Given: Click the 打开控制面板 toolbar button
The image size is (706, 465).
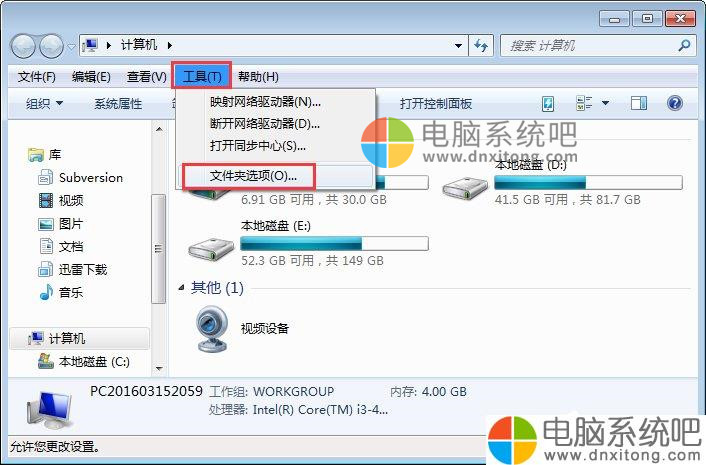Looking at the screenshot, I should coord(435,104).
